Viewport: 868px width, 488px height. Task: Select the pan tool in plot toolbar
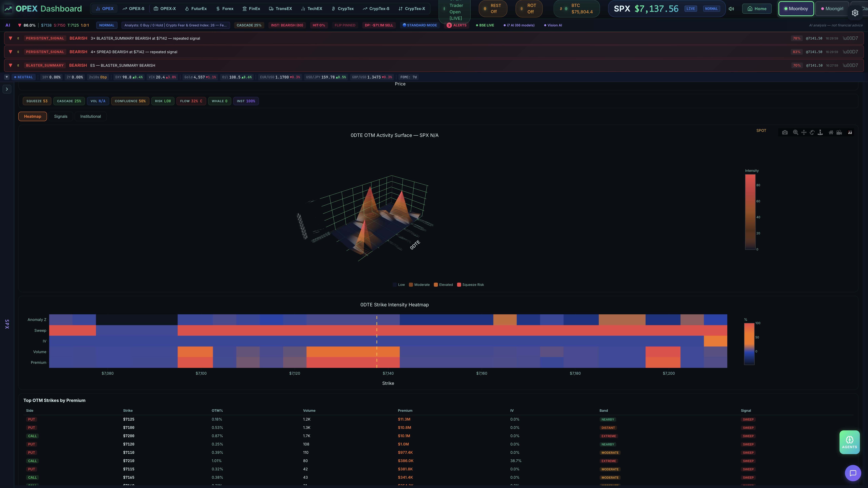click(804, 132)
